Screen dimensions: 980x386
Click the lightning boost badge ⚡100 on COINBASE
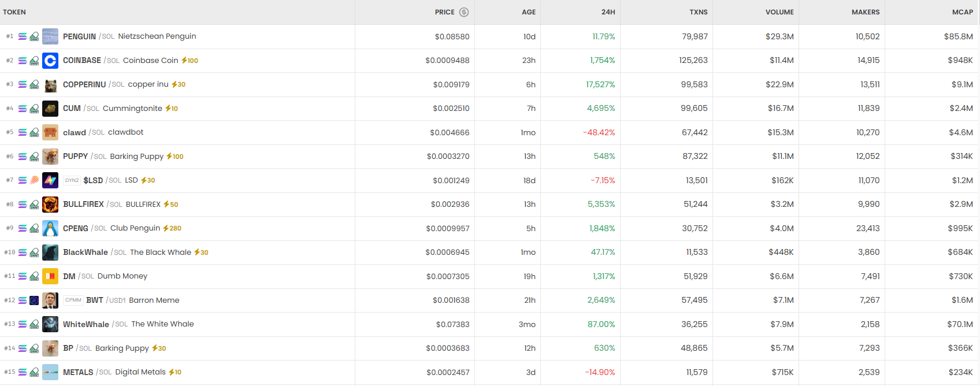click(190, 60)
